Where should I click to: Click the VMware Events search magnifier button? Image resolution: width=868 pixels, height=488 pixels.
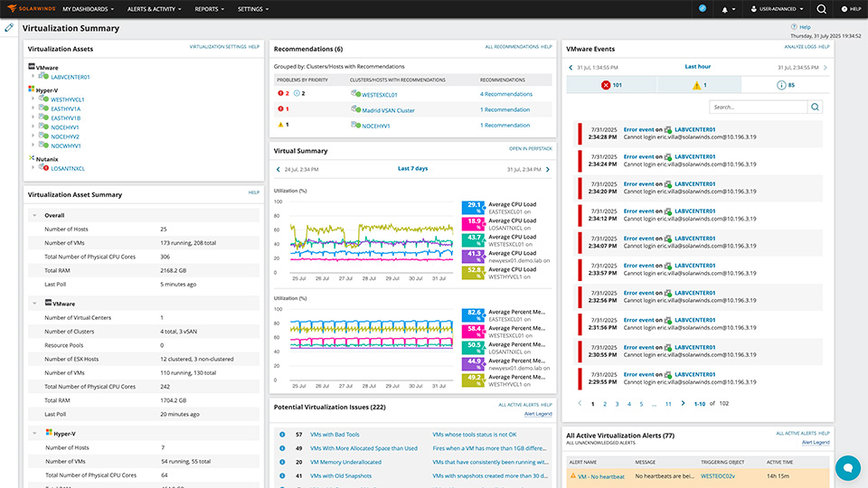point(815,107)
